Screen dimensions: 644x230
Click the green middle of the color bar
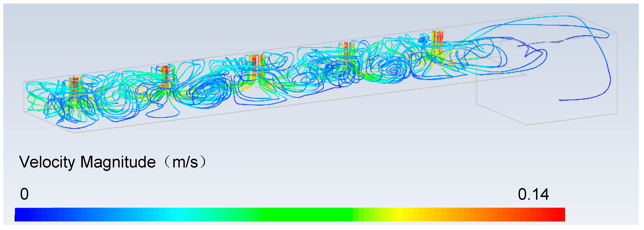(x=300, y=214)
